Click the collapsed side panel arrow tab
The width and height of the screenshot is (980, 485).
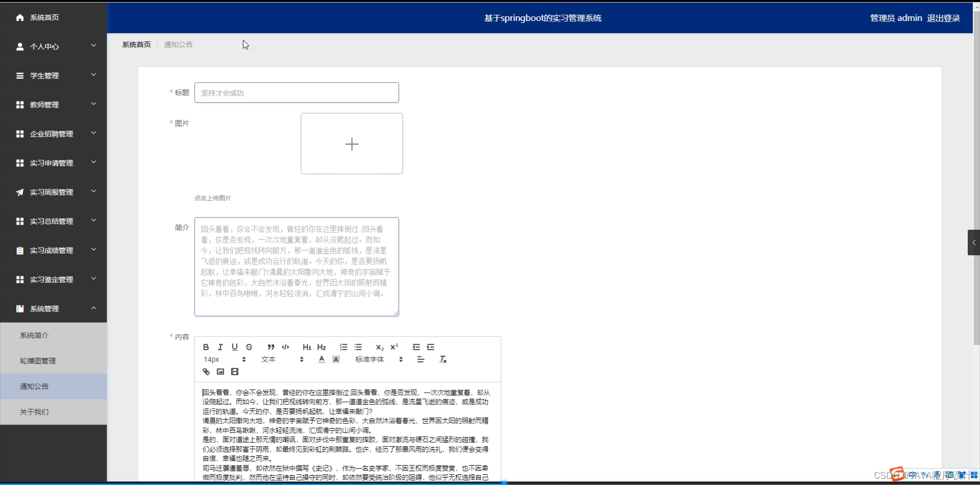974,243
